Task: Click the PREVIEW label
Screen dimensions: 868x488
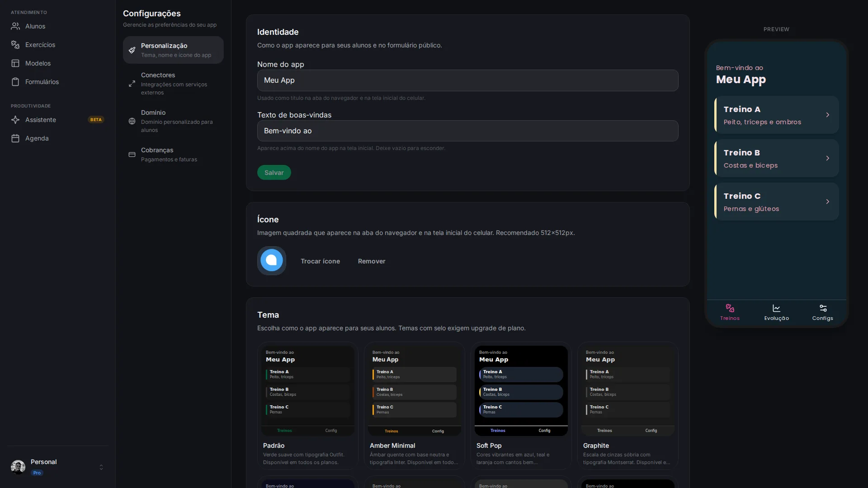Action: pos(777,29)
